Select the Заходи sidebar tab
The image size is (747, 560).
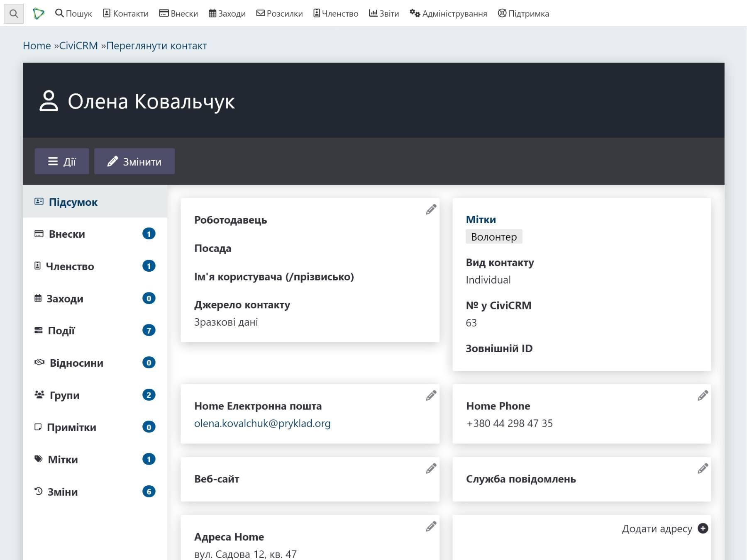95,299
